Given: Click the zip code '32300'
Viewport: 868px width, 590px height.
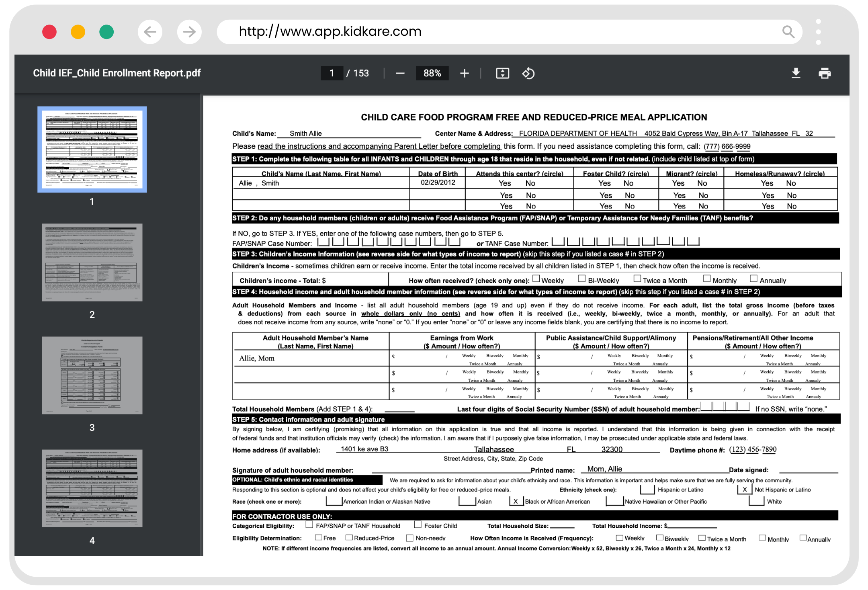Looking at the screenshot, I should point(612,449).
